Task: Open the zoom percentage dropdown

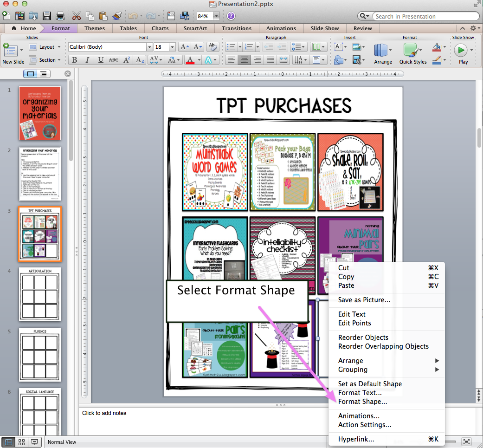Action: coord(216,16)
